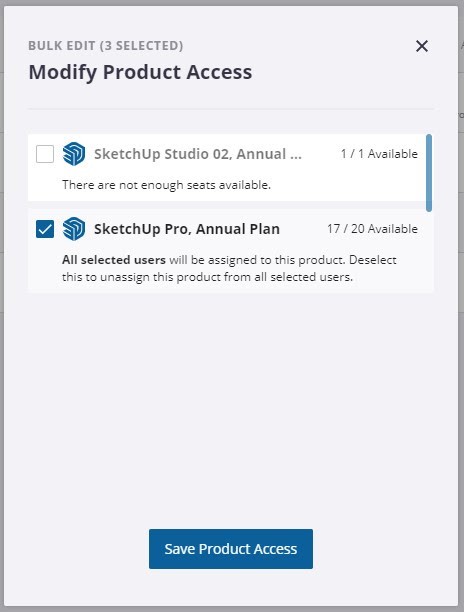
Task: Click the product list scrollbar thumb
Action: click(x=429, y=173)
